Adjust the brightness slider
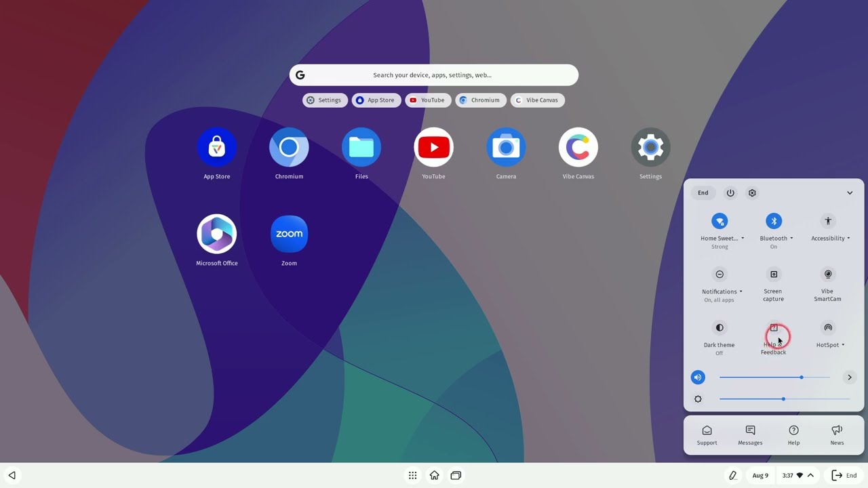868x488 pixels. coord(783,399)
